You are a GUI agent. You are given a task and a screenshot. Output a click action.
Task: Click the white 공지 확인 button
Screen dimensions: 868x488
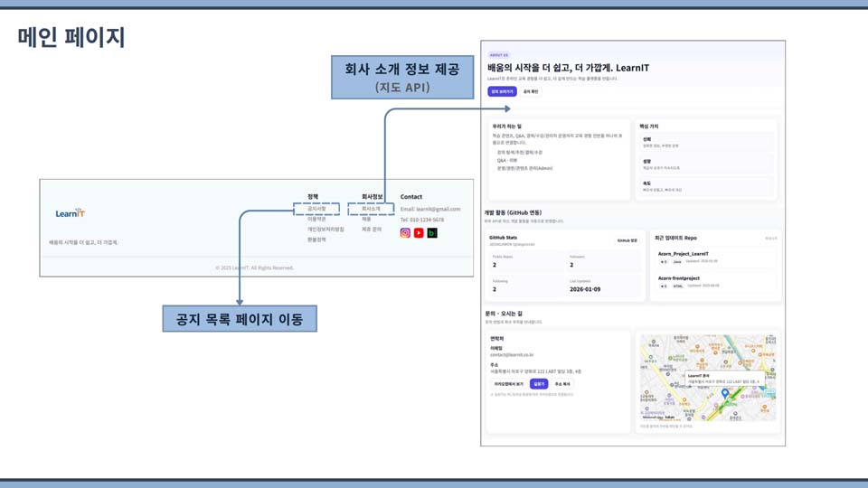coord(531,91)
